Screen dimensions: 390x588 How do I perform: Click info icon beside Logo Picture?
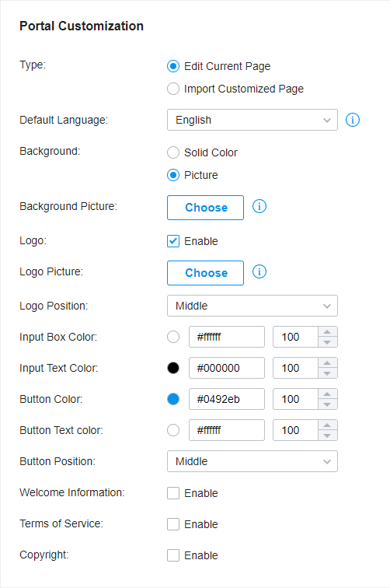[x=259, y=271]
